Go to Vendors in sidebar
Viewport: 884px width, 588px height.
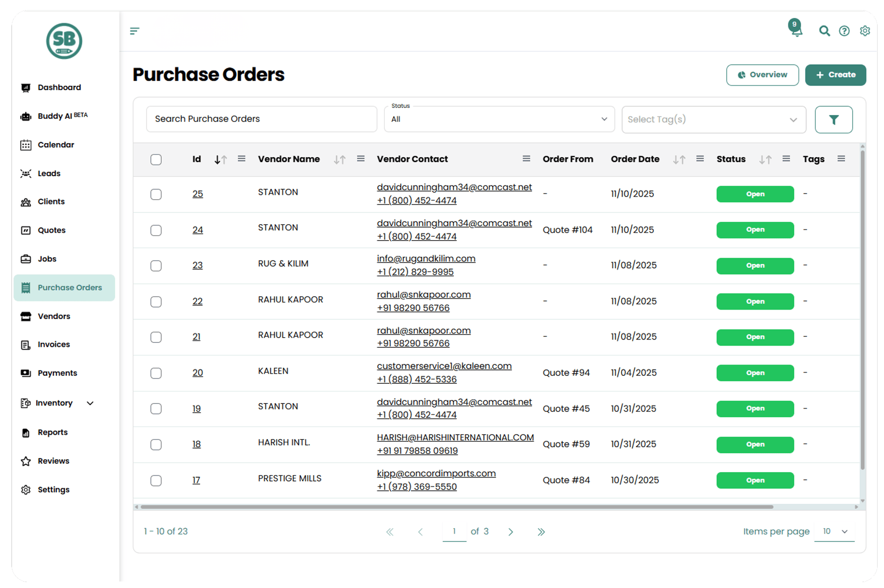click(54, 316)
